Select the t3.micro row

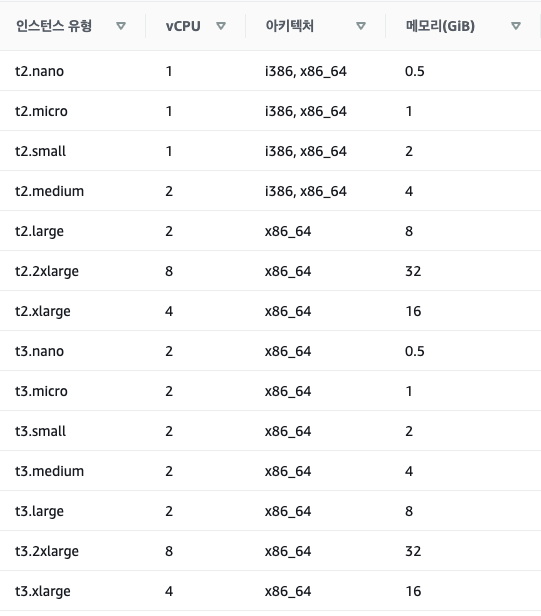270,391
